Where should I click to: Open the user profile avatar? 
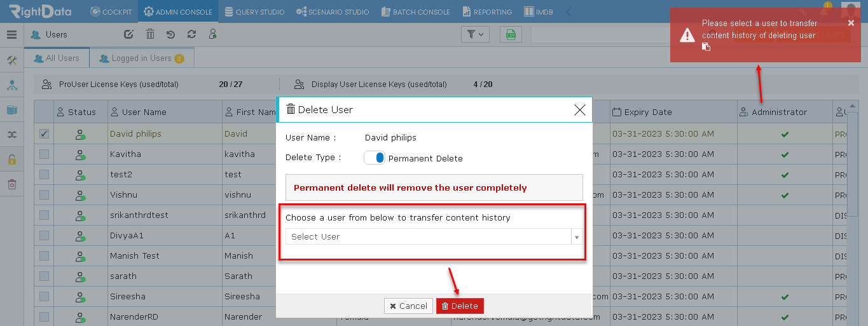pyautogui.click(x=850, y=11)
